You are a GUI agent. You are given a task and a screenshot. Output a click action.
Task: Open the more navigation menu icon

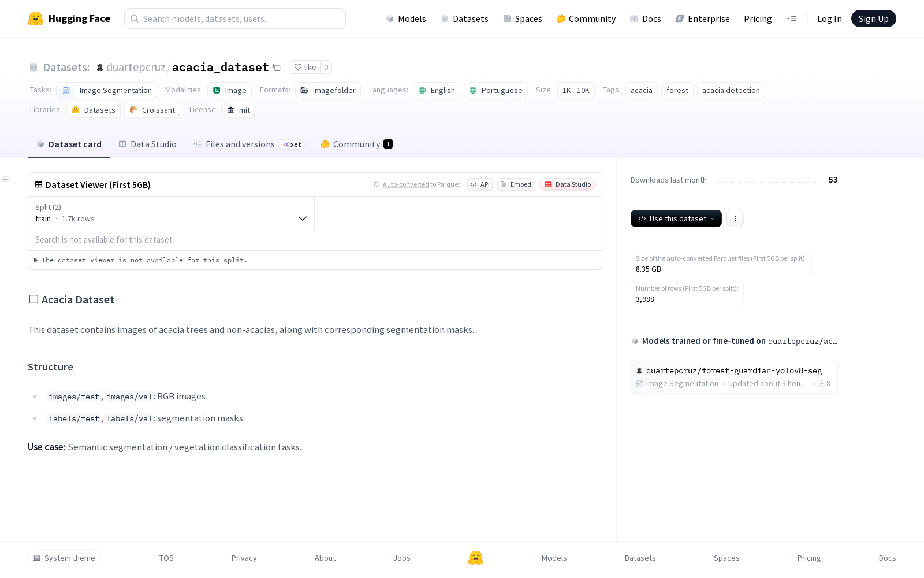[x=791, y=18]
